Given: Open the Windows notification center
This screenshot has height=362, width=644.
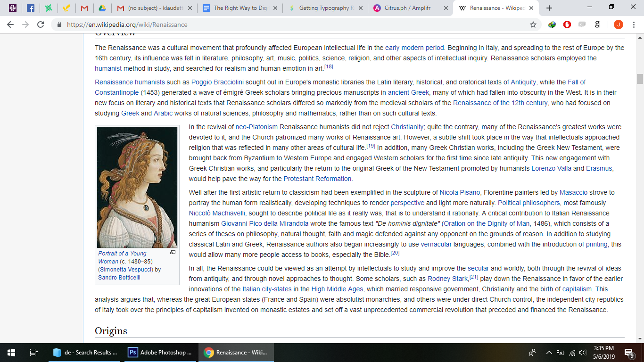Looking at the screenshot, I should (x=629, y=352).
